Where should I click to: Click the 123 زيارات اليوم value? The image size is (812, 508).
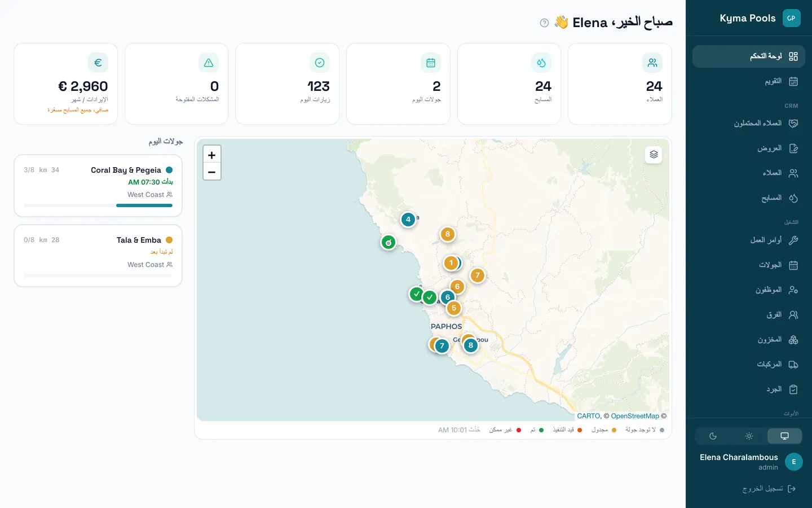point(319,86)
